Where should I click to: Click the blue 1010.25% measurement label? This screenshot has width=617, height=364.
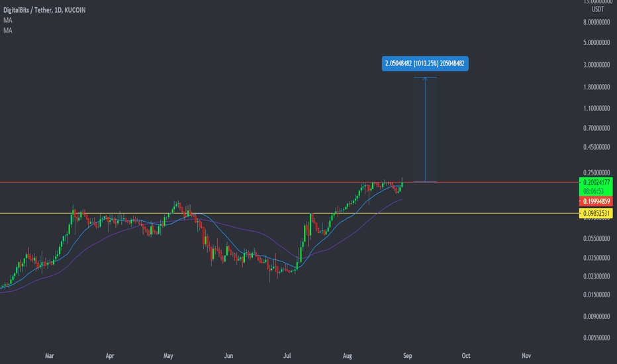coord(425,64)
